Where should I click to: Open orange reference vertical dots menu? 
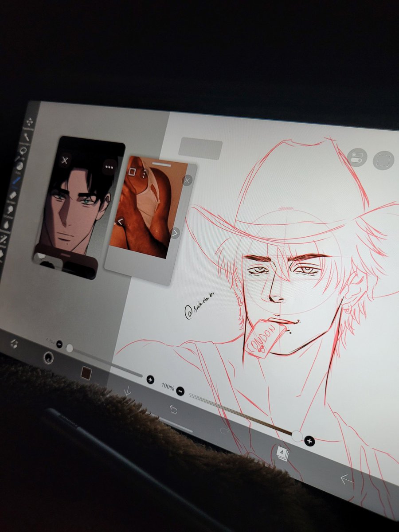(144, 173)
